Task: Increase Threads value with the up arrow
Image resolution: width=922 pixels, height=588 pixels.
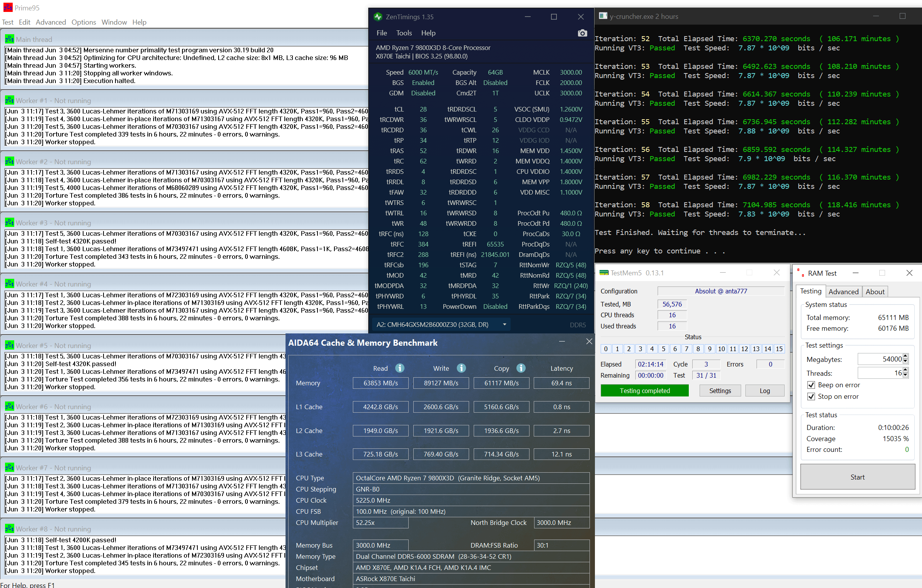Action: coord(905,370)
